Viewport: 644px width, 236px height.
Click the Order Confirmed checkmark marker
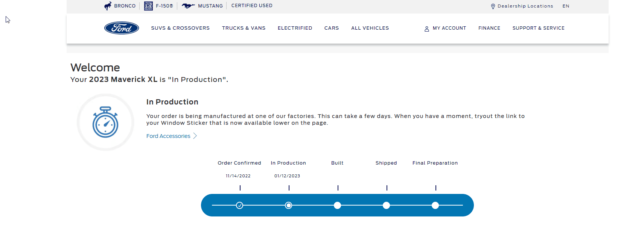click(240, 205)
